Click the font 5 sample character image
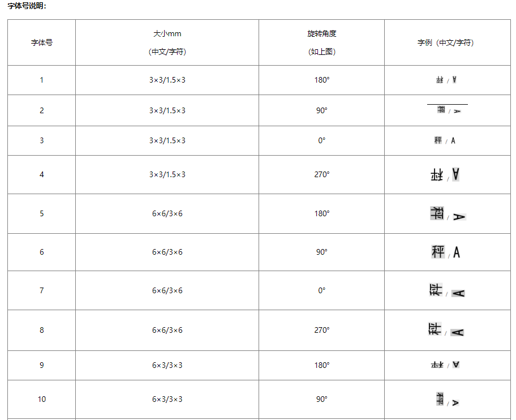 447,214
